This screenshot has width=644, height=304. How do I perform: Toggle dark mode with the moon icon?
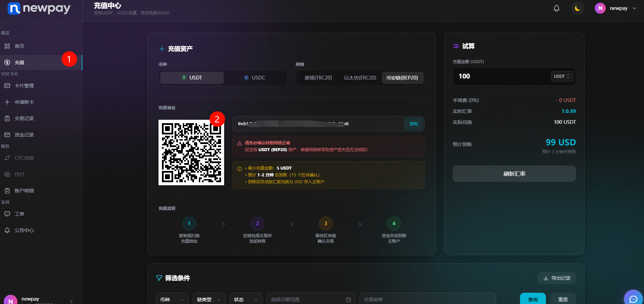pyautogui.click(x=577, y=8)
